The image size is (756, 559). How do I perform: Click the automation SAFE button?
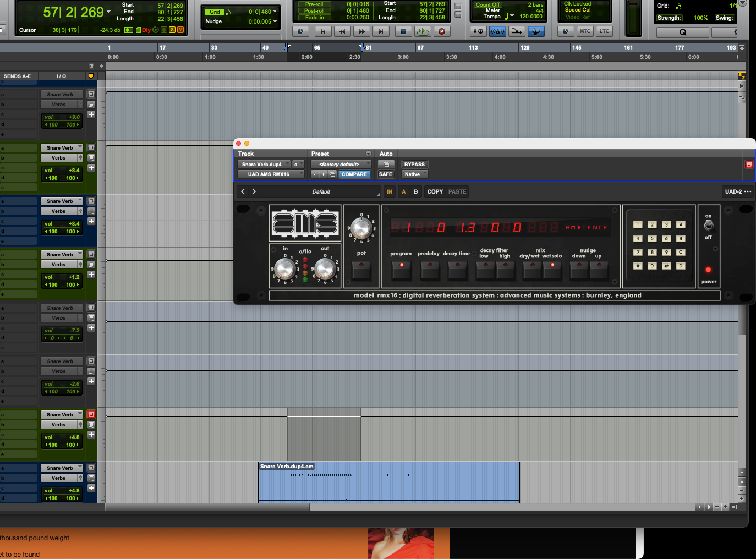pyautogui.click(x=386, y=174)
